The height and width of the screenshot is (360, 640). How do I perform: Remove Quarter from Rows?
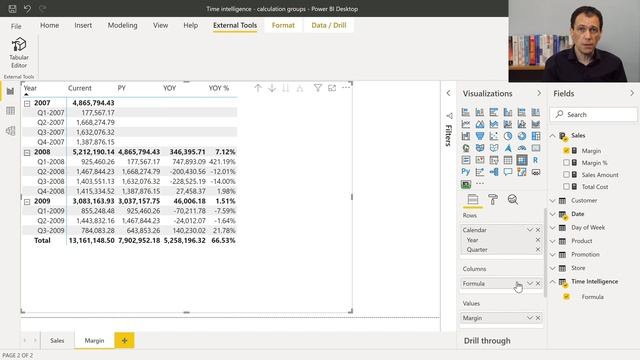pyautogui.click(x=538, y=249)
